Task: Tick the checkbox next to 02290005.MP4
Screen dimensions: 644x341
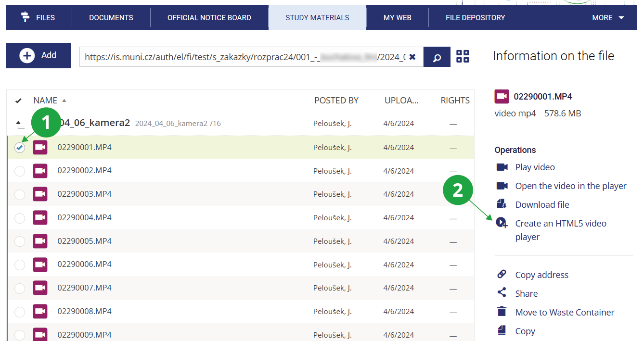Action: click(x=20, y=241)
